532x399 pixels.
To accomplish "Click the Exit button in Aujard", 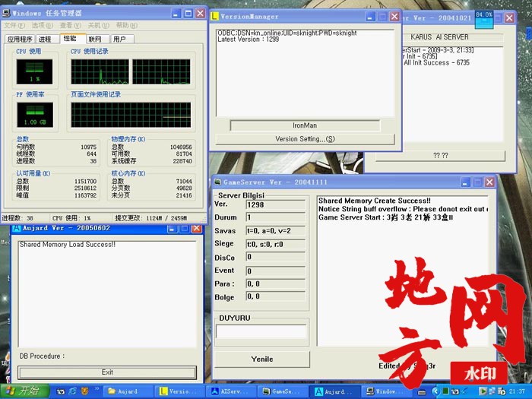I will click(x=107, y=372).
